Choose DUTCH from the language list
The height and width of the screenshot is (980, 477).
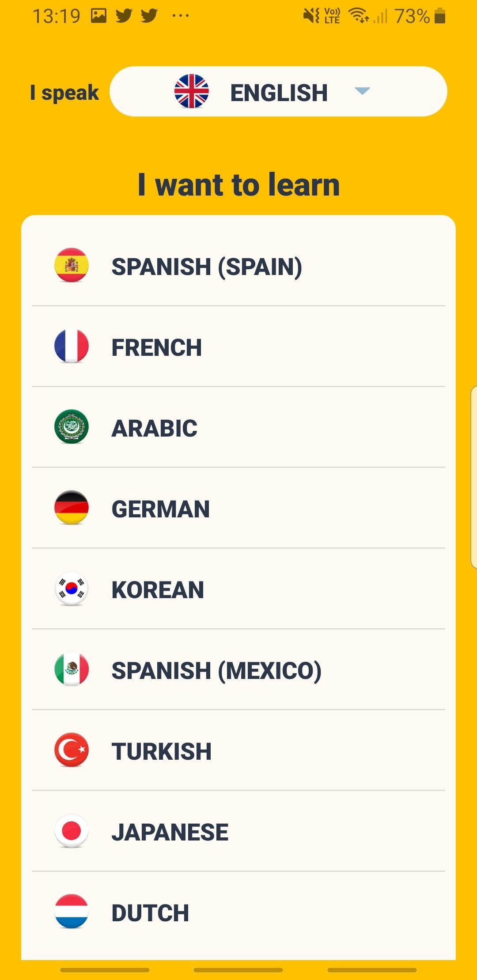[x=150, y=913]
